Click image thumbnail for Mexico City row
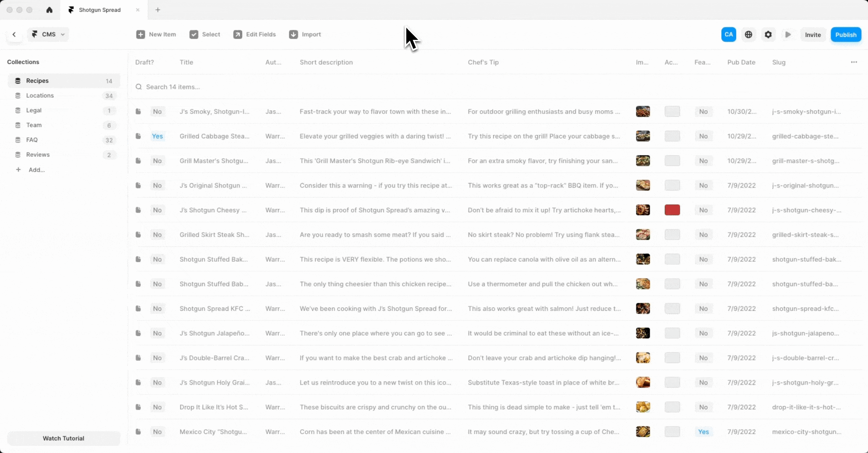Screen dimensions: 868x453 click(x=643, y=432)
